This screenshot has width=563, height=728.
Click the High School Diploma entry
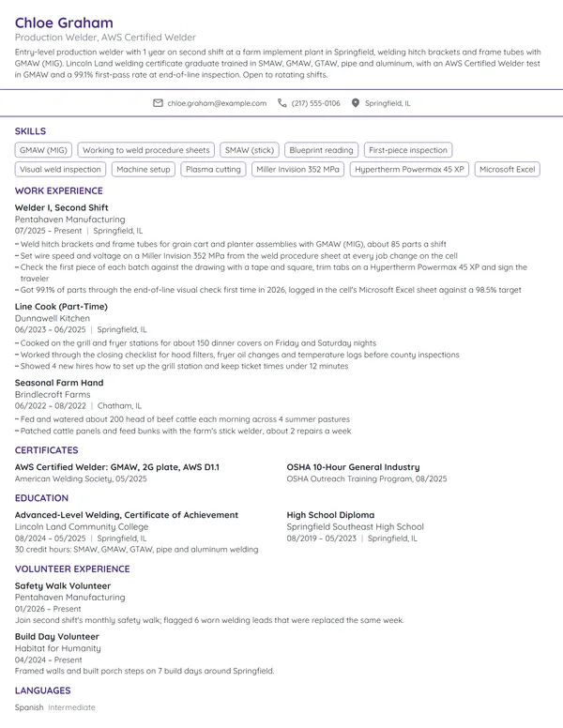pyautogui.click(x=330, y=515)
